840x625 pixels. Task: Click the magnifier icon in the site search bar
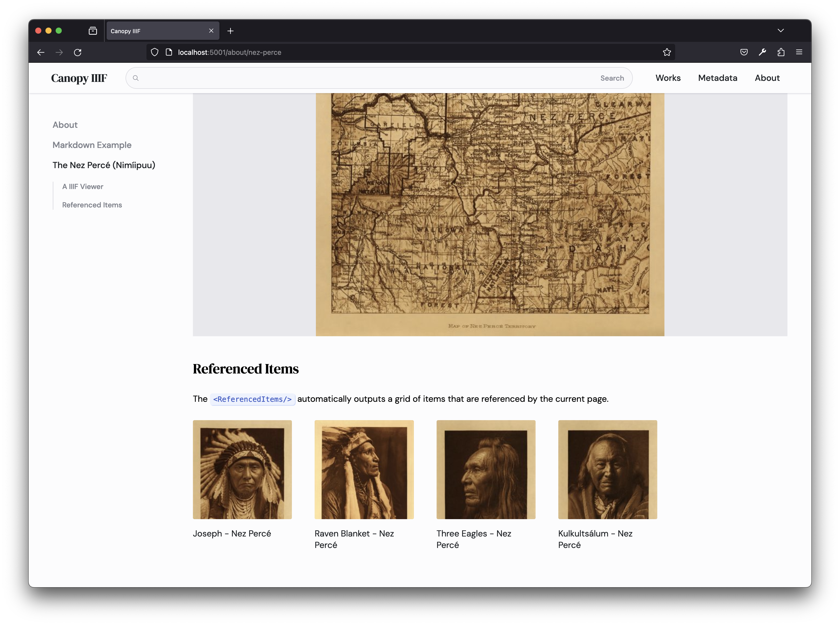(136, 78)
